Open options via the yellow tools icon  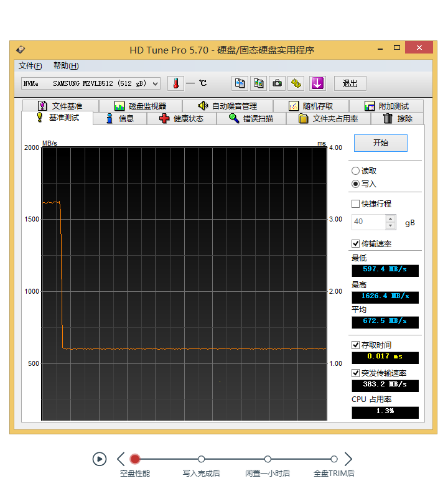tap(296, 83)
